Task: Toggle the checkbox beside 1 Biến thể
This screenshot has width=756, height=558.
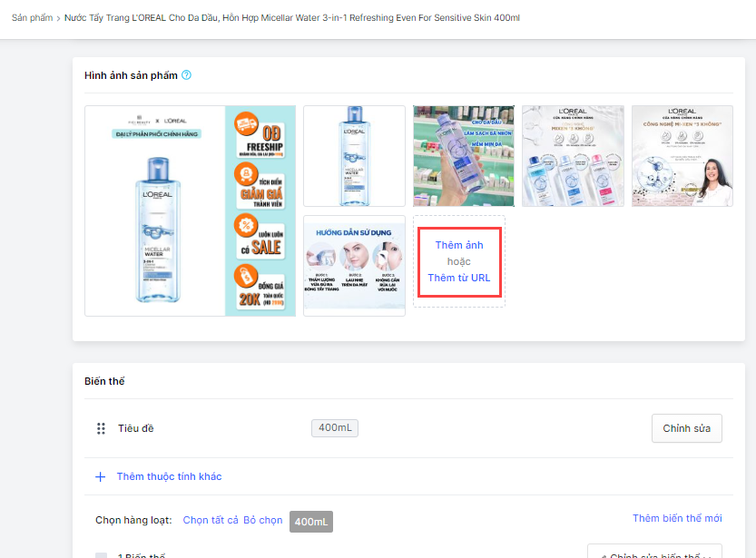Action: 102,555
